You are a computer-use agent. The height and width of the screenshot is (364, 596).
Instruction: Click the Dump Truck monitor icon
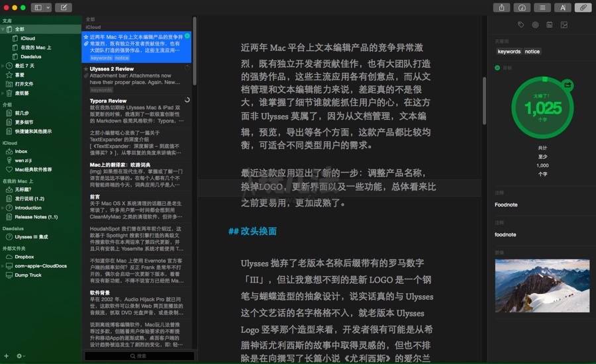click(x=9, y=275)
